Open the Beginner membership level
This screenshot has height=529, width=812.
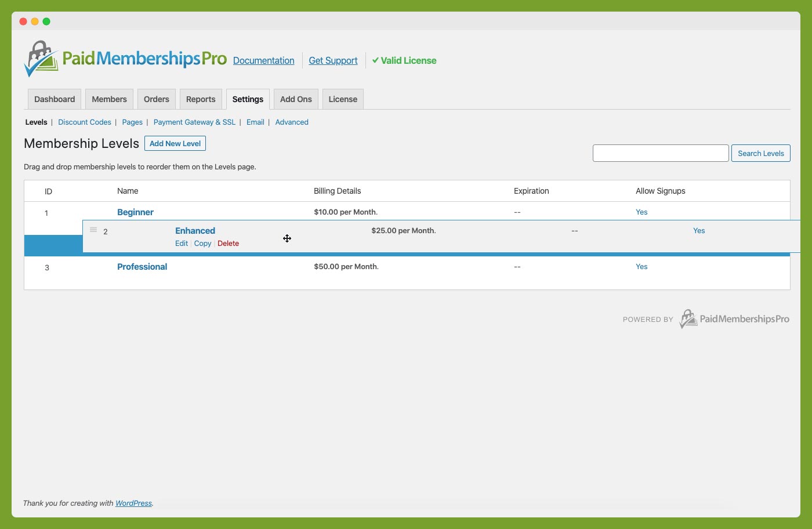135,212
